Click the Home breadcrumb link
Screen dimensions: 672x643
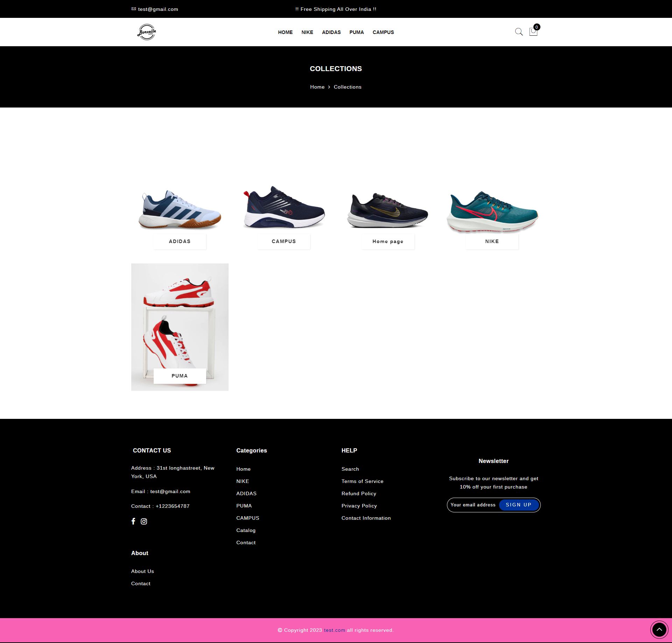coord(317,87)
